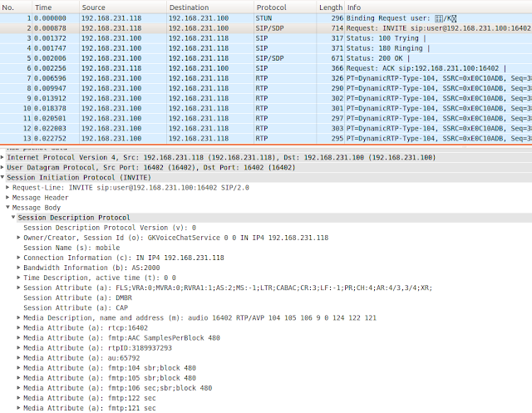The image size is (532, 413).
Task: Expand Internet Protocol Version 4 node
Action: tap(2, 157)
